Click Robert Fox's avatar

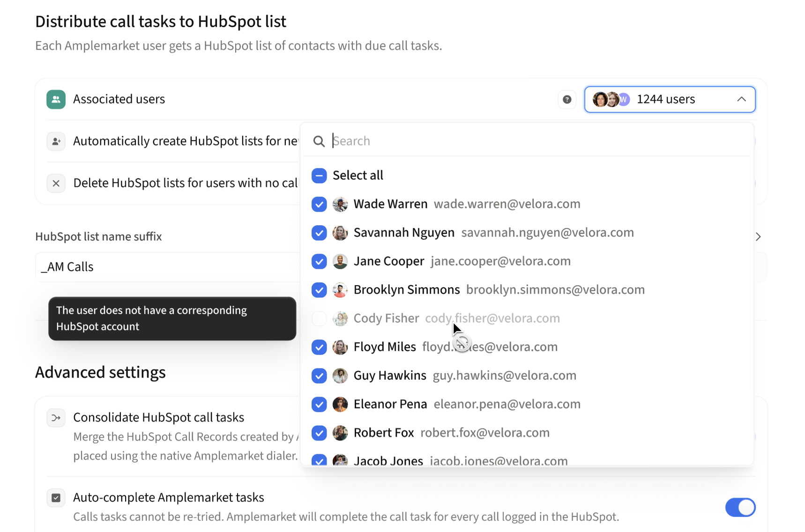click(340, 433)
